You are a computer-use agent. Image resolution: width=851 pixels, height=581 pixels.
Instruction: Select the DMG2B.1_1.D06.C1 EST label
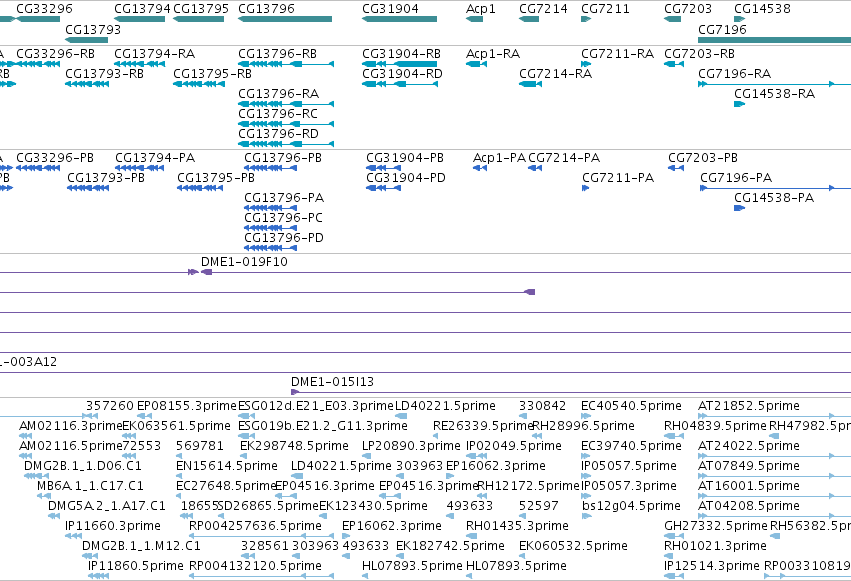click(82, 466)
